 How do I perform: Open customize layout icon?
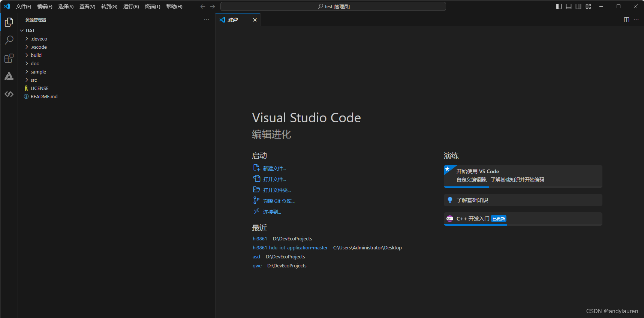coord(589,6)
